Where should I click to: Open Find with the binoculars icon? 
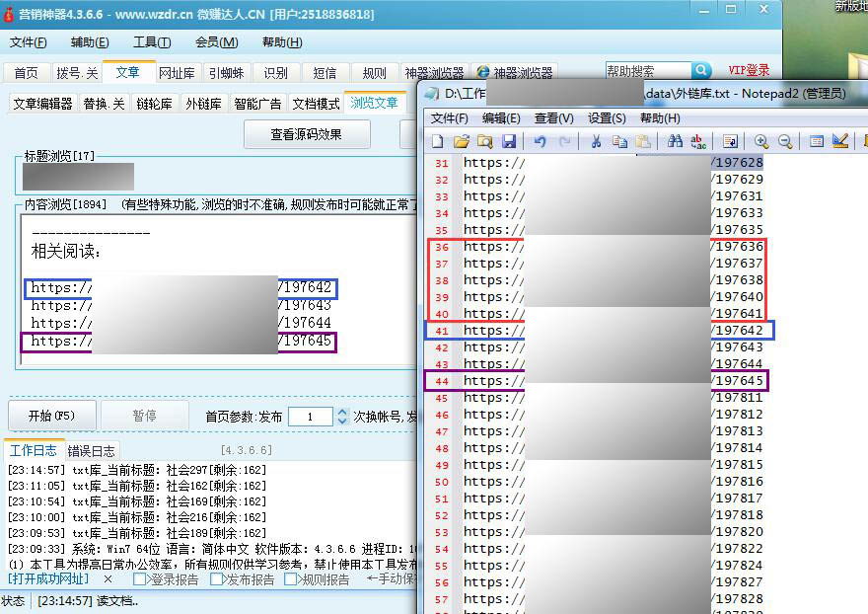pos(675,141)
